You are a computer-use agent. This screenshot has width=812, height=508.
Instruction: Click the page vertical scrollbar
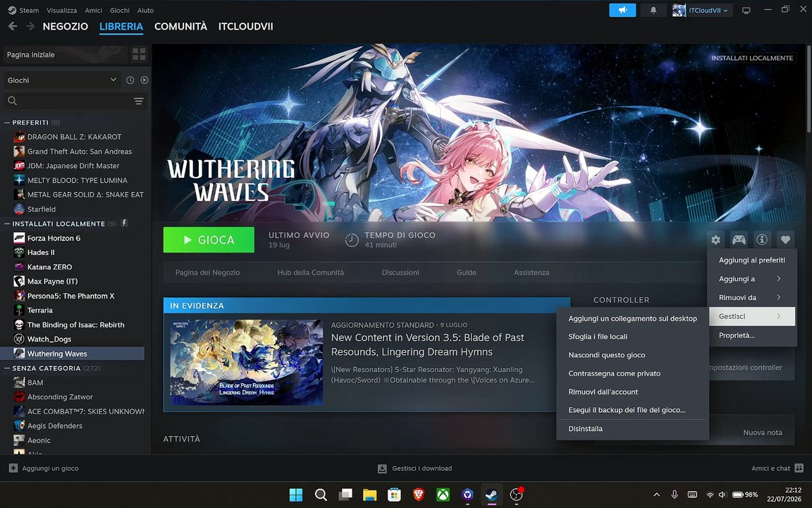808,88
